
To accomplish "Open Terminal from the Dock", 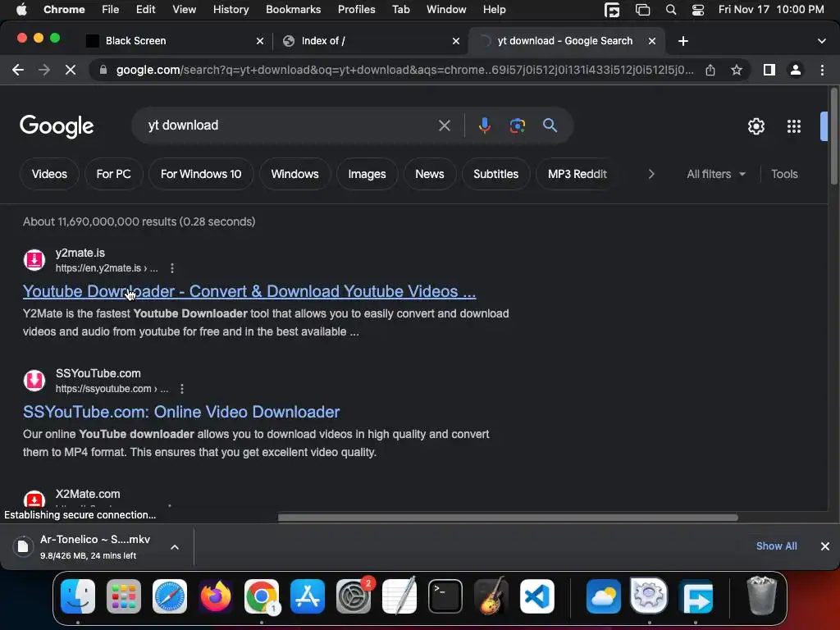I will point(445,596).
